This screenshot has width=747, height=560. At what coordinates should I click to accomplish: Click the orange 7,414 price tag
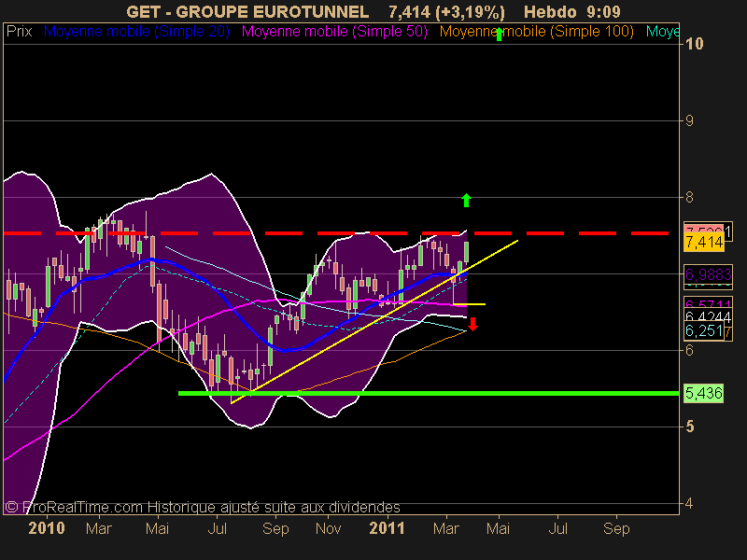pos(704,243)
